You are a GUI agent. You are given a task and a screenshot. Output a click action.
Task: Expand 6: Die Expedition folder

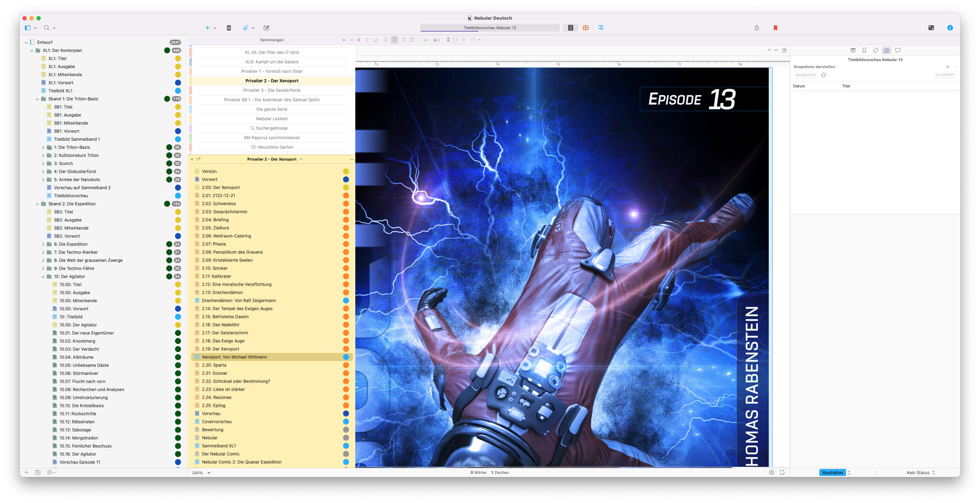click(x=43, y=244)
